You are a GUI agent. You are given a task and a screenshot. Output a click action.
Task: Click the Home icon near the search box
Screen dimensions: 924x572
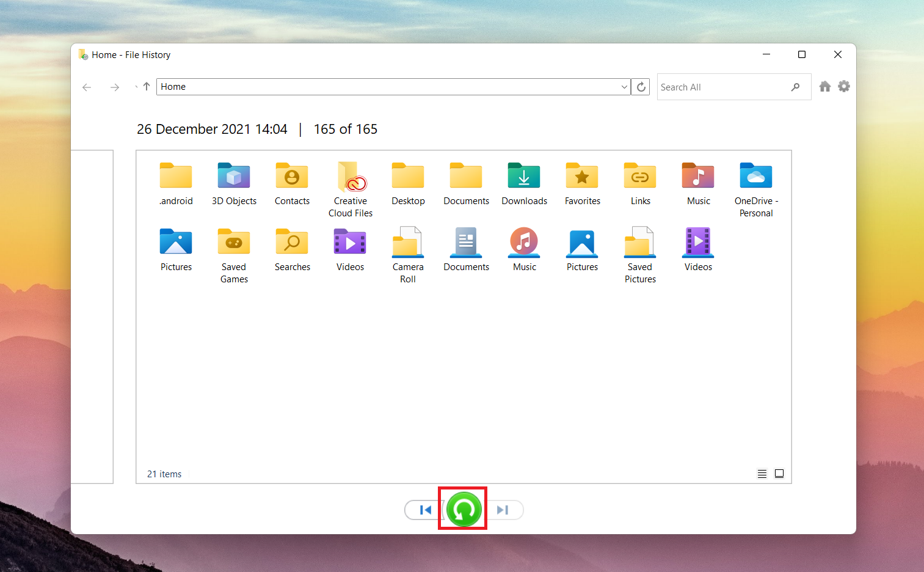point(825,86)
